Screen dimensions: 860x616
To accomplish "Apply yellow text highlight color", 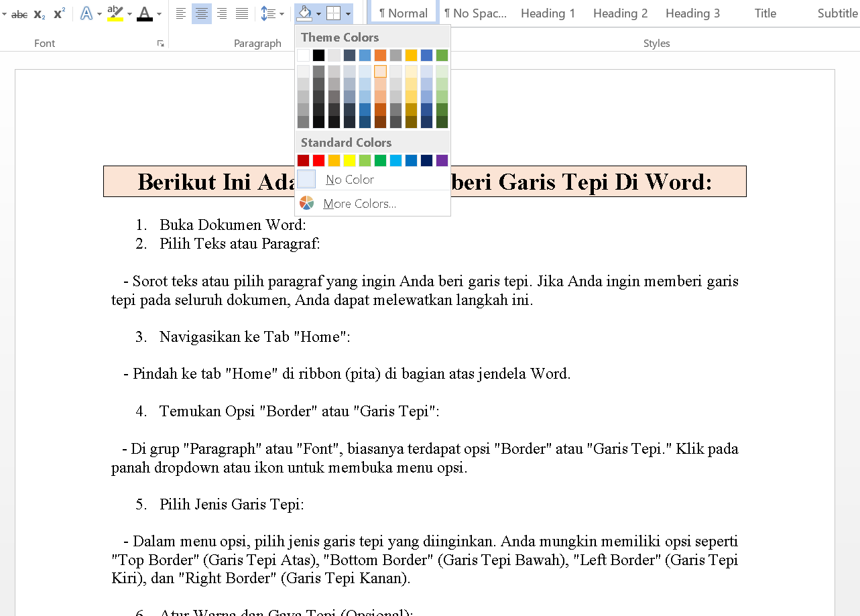I will point(115,13).
